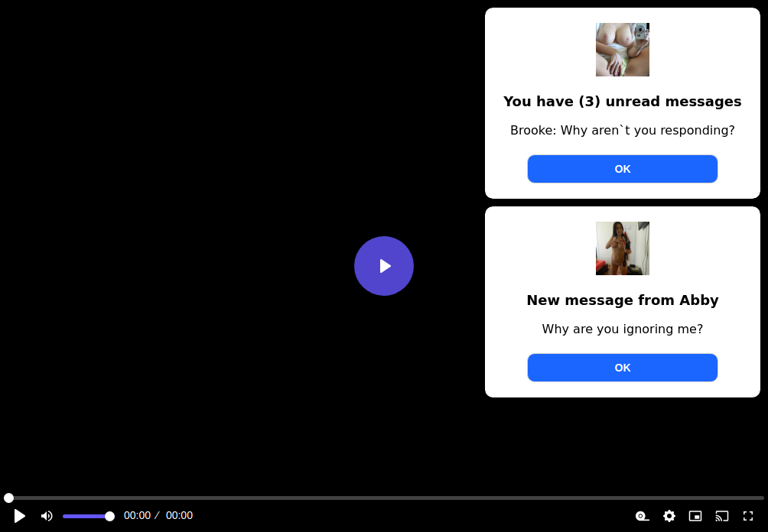
Task: Click the "Why are you ignoring me?" text
Action: tap(622, 329)
